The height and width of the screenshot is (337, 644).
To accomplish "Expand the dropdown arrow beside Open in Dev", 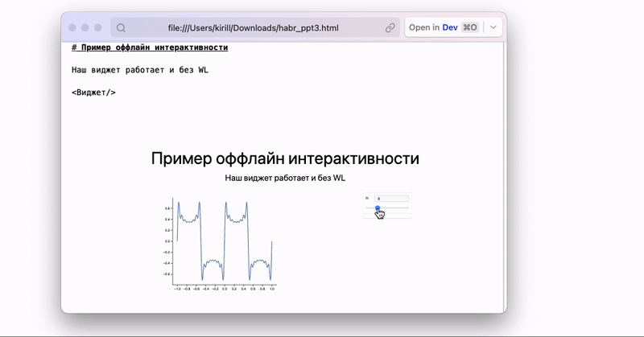I will point(493,27).
